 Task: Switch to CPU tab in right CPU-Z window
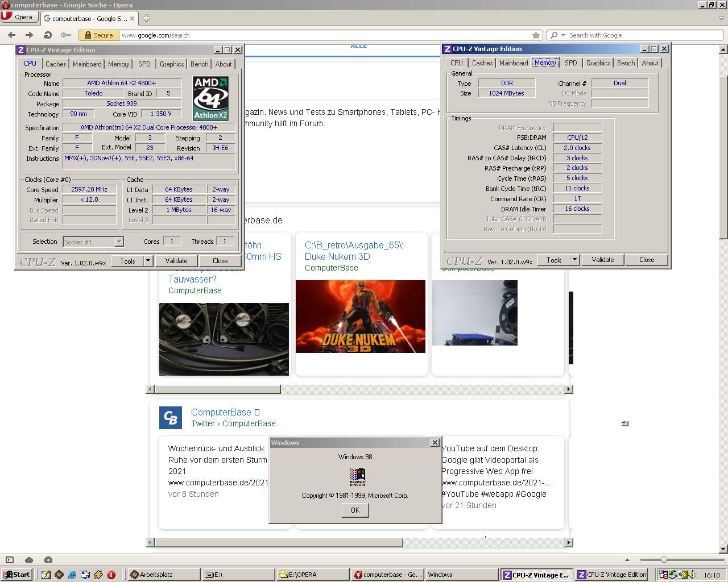[457, 63]
